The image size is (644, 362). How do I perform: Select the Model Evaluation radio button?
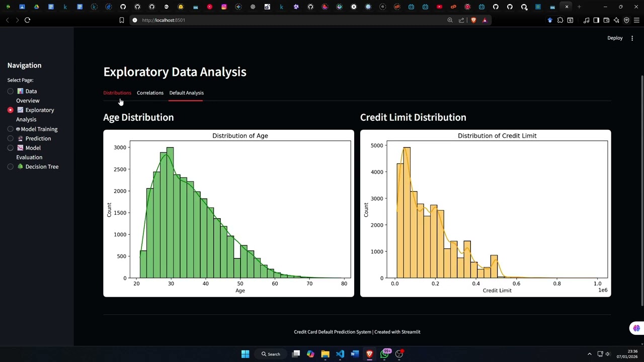point(10,148)
